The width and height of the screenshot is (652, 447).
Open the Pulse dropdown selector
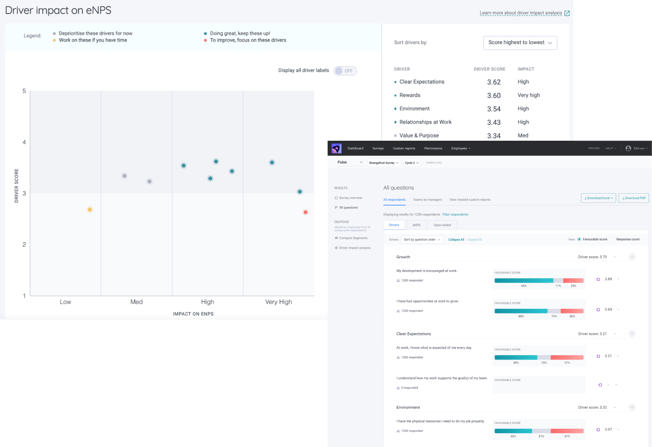point(350,163)
